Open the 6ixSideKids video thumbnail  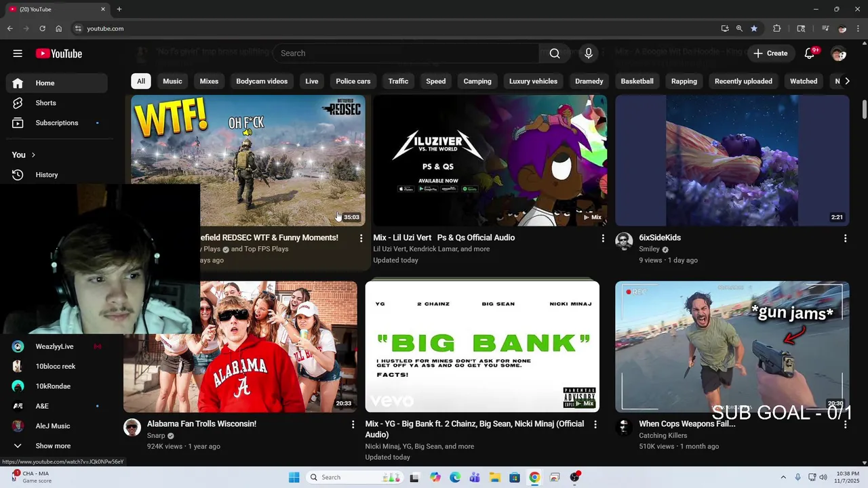732,161
